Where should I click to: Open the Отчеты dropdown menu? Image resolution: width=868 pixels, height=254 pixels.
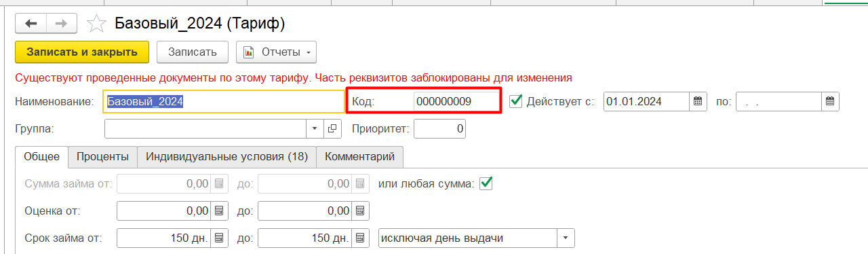tap(276, 52)
